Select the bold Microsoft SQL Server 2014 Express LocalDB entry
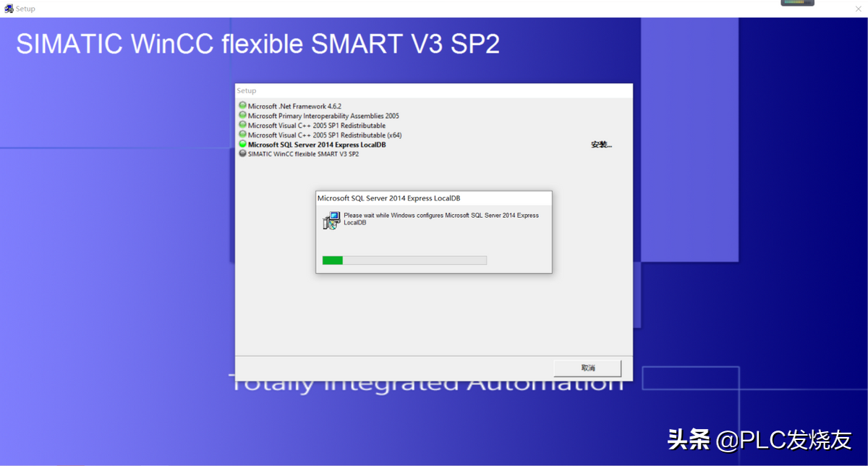Viewport: 868px width, 466px height. tap(317, 145)
